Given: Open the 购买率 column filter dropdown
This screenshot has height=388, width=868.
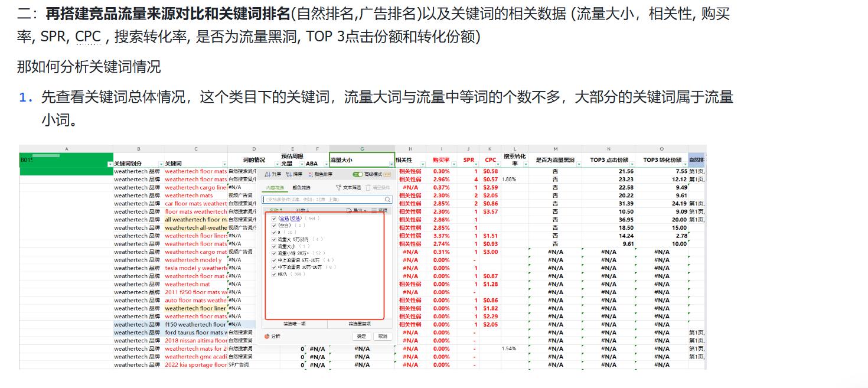Looking at the screenshot, I should click(x=453, y=164).
